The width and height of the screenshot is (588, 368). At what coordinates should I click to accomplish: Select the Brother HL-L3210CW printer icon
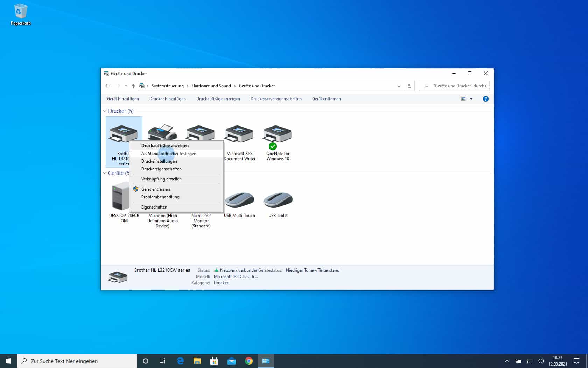(123, 134)
